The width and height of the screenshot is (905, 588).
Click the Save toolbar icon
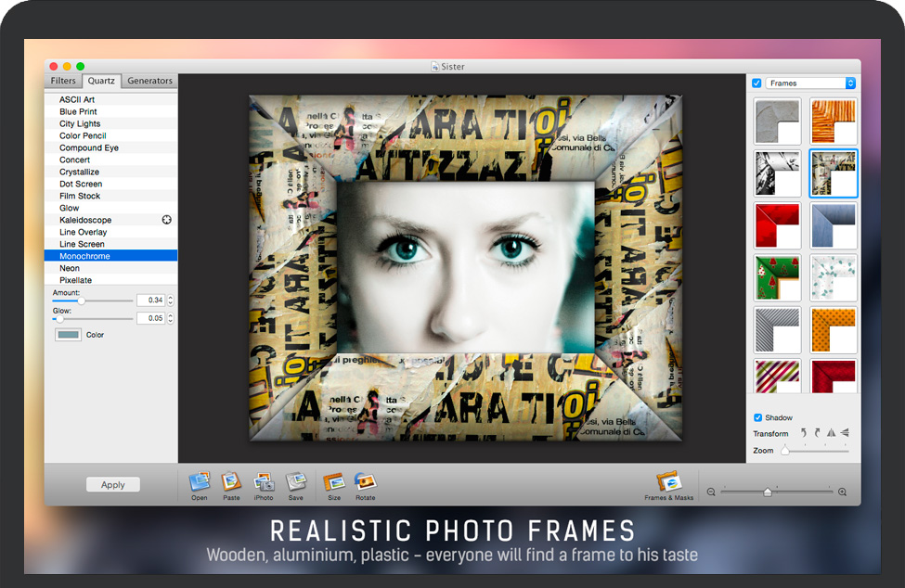coord(295,482)
